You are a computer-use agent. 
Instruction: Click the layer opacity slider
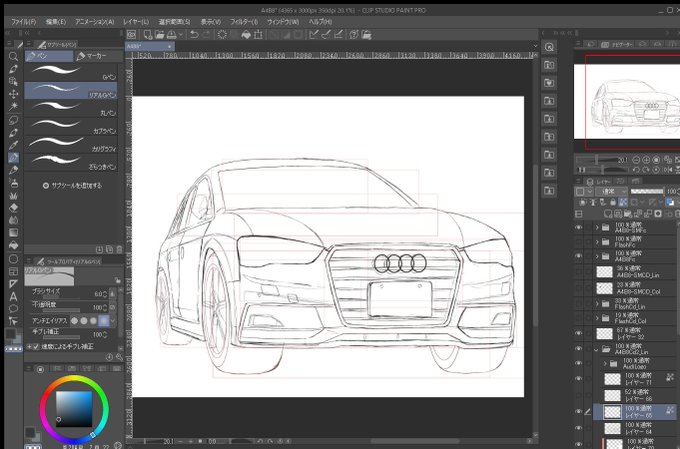(647, 191)
